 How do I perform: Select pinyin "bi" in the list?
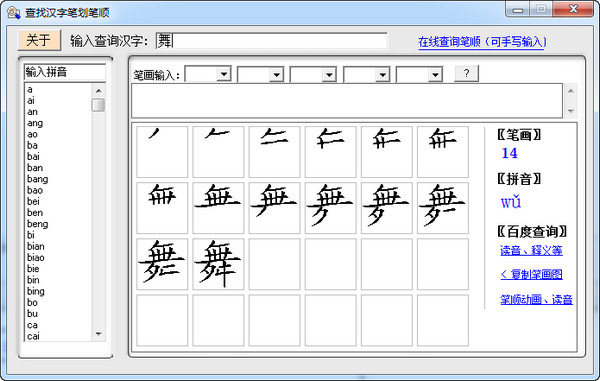click(x=31, y=235)
